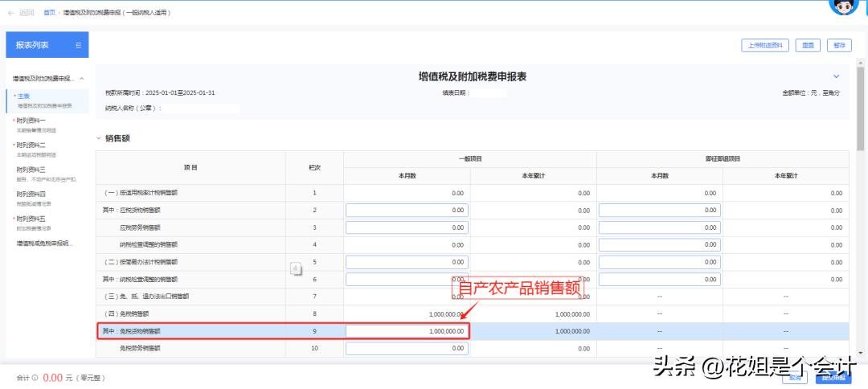Edit row 5 一般项目 本月数 field
Image resolution: width=868 pixels, height=389 pixels.
(407, 262)
